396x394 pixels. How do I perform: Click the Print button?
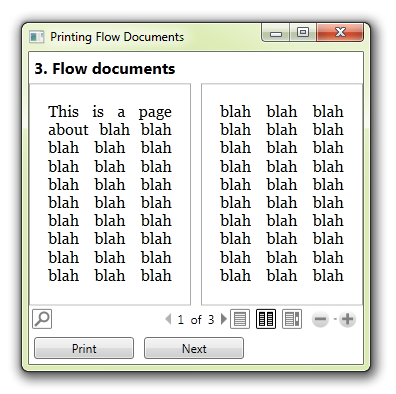point(84,348)
